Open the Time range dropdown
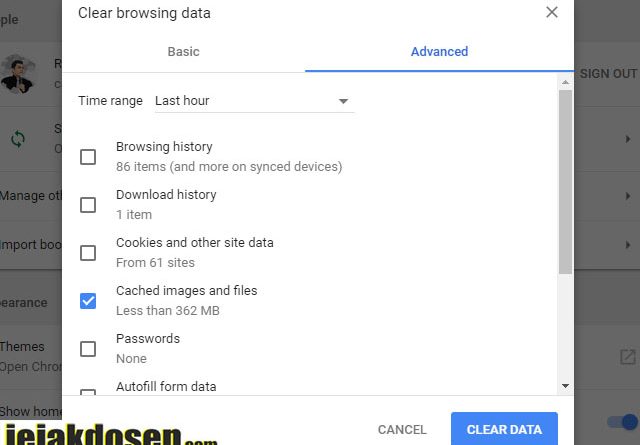 (x=254, y=101)
